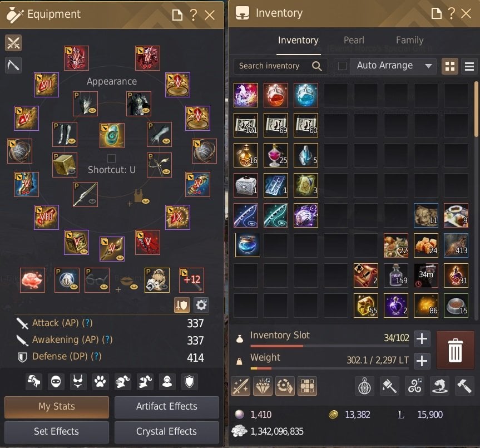This screenshot has width=480, height=448.
Task: Open the equipment settings gear icon
Action: point(201,304)
